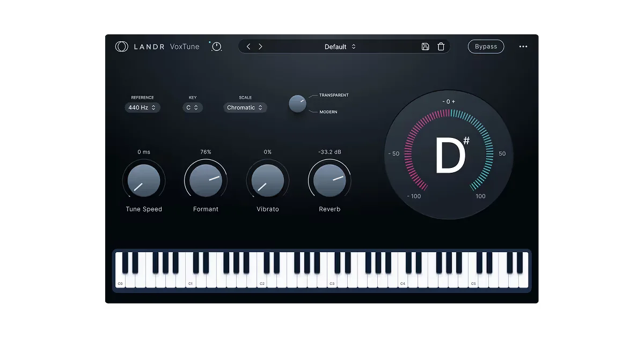Open the Chromatic scale dropdown
This screenshot has height=338, width=644.
(x=245, y=107)
